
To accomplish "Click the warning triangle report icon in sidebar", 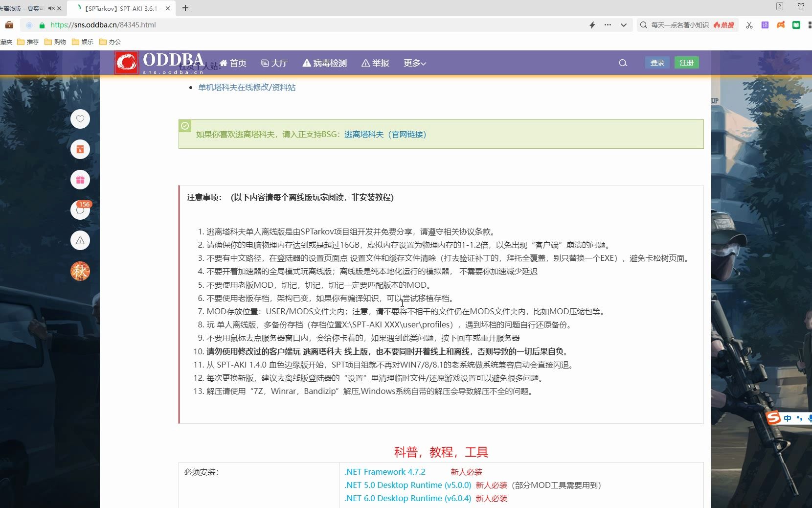I will (x=80, y=240).
